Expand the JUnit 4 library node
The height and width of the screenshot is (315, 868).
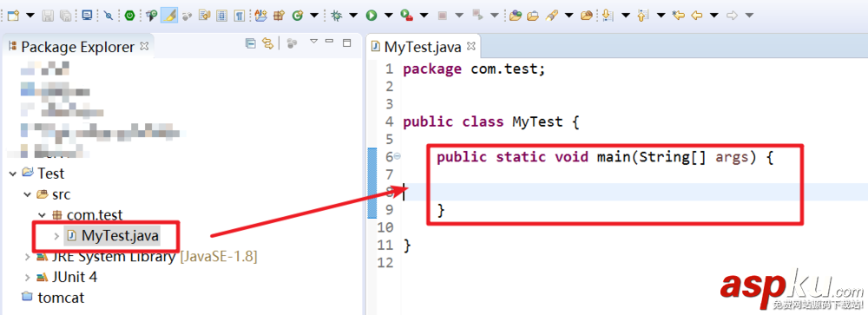27,277
